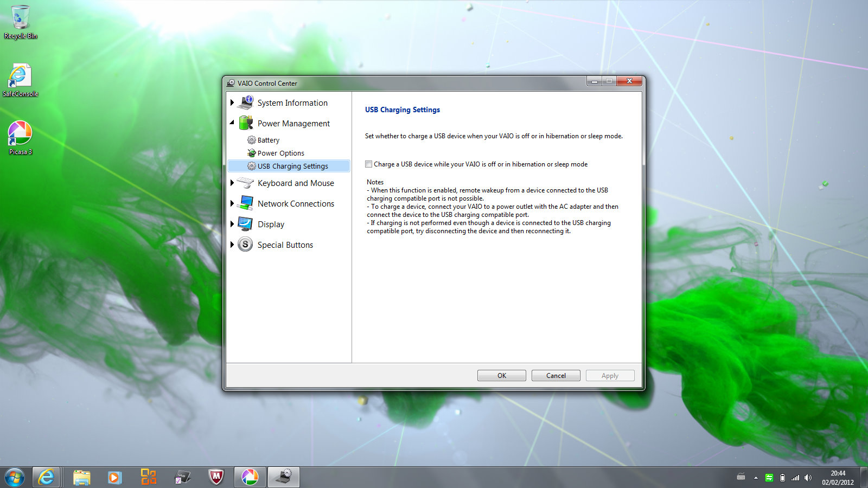
Task: Click the VAIO Control Center title bar icon
Action: tap(231, 83)
